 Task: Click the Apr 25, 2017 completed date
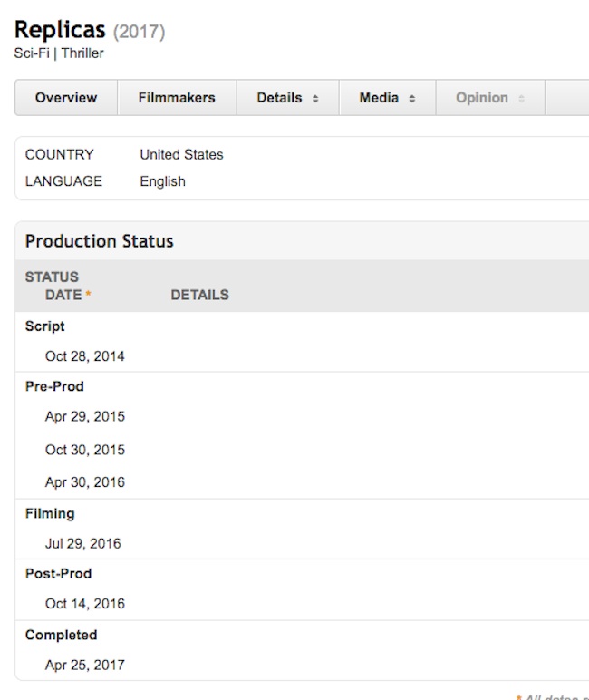[85, 665]
